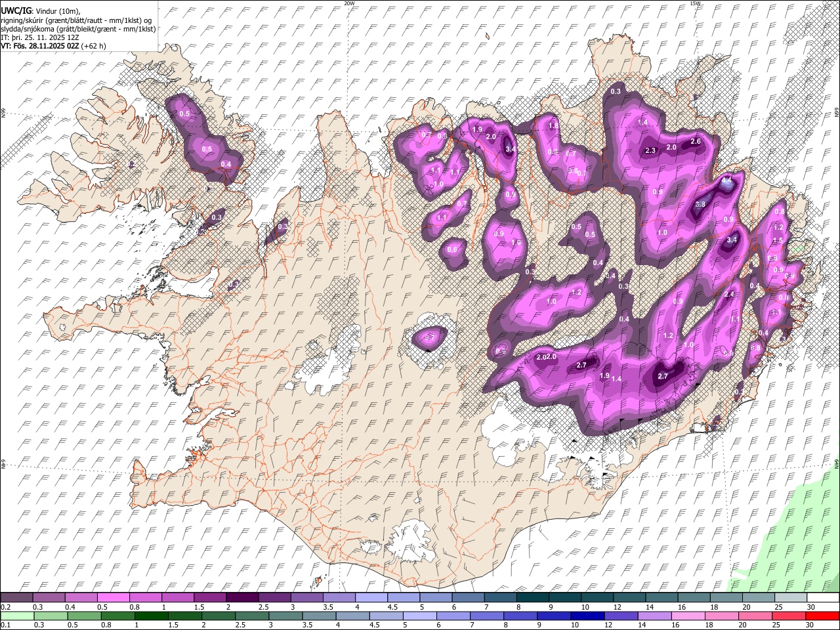840x630 pixels.
Task: Click the dark purple swatch between 2 and 2.5 in upper legend
Action: [242, 597]
